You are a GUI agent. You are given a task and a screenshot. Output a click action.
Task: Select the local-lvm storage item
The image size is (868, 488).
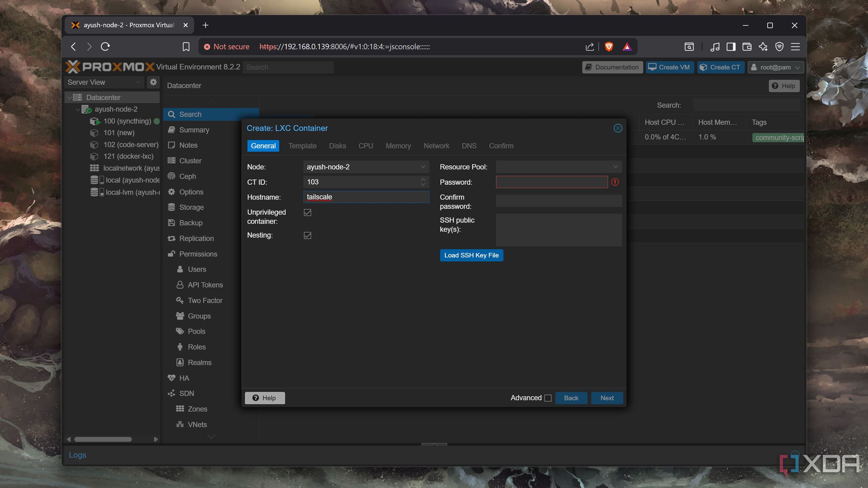(125, 192)
